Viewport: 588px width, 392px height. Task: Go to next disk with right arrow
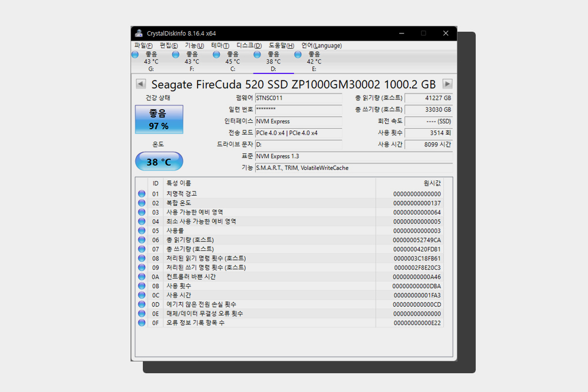(447, 84)
